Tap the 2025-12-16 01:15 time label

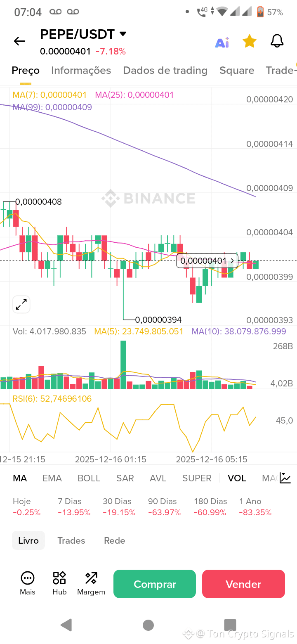point(111,459)
